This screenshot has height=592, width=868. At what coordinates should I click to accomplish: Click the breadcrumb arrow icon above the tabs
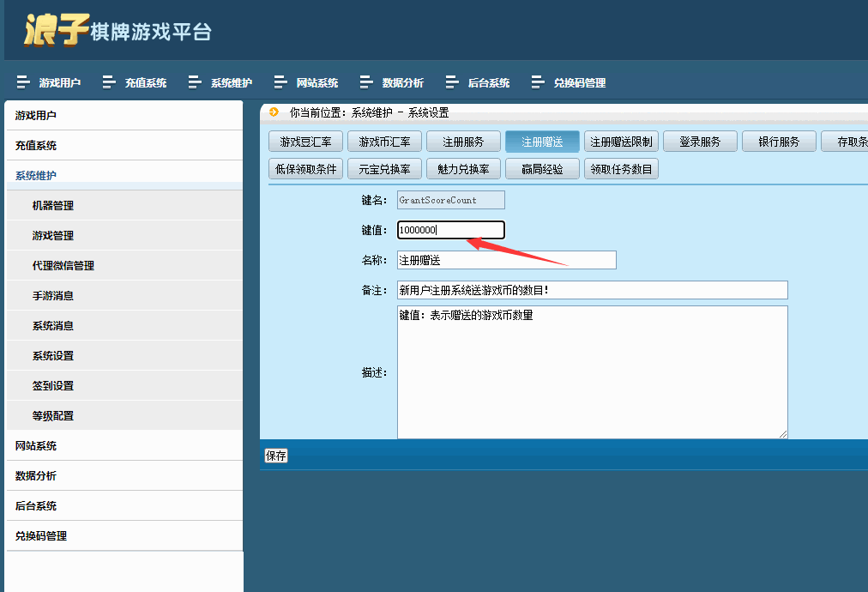274,111
